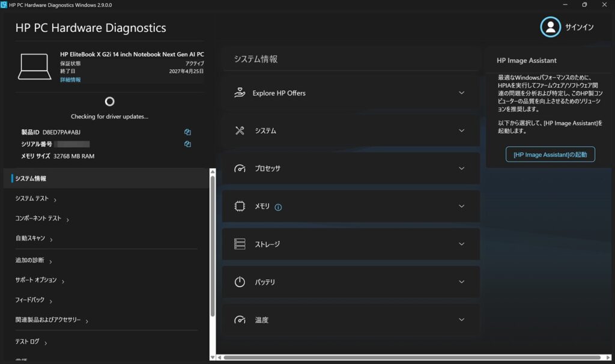Screen dimensions: 615x364
Task: Open 詳細情報 warranty details link
Action: [70, 80]
